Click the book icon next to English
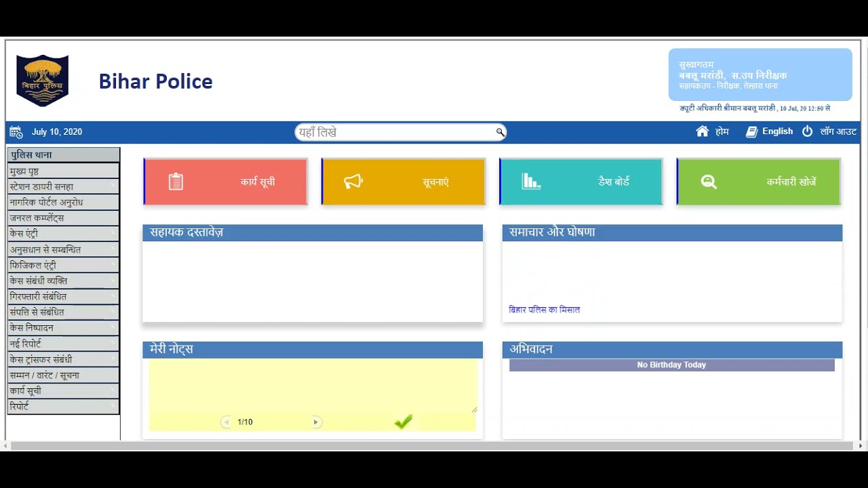The width and height of the screenshot is (868, 488). tap(751, 131)
